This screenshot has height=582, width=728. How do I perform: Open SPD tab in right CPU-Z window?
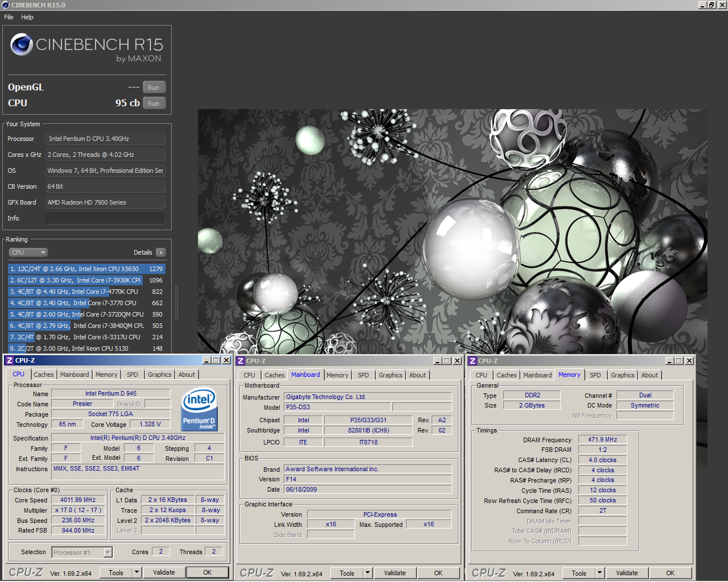[x=595, y=375]
